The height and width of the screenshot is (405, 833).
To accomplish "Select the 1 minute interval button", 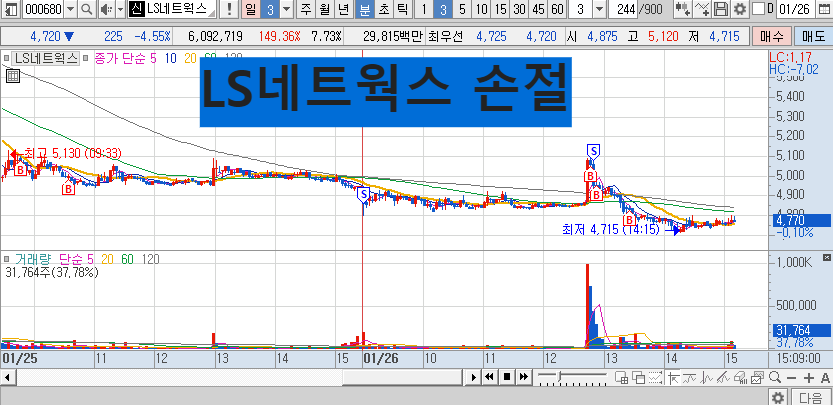I will pyautogui.click(x=424, y=9).
